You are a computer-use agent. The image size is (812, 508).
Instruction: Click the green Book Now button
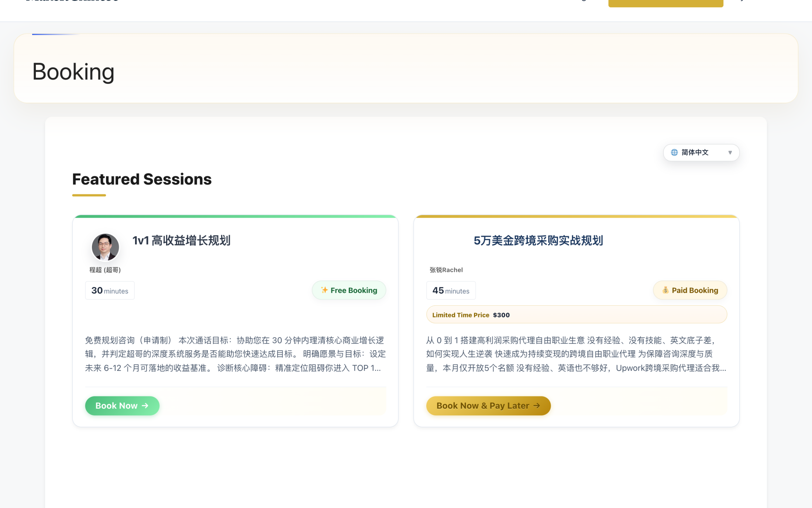click(x=122, y=406)
